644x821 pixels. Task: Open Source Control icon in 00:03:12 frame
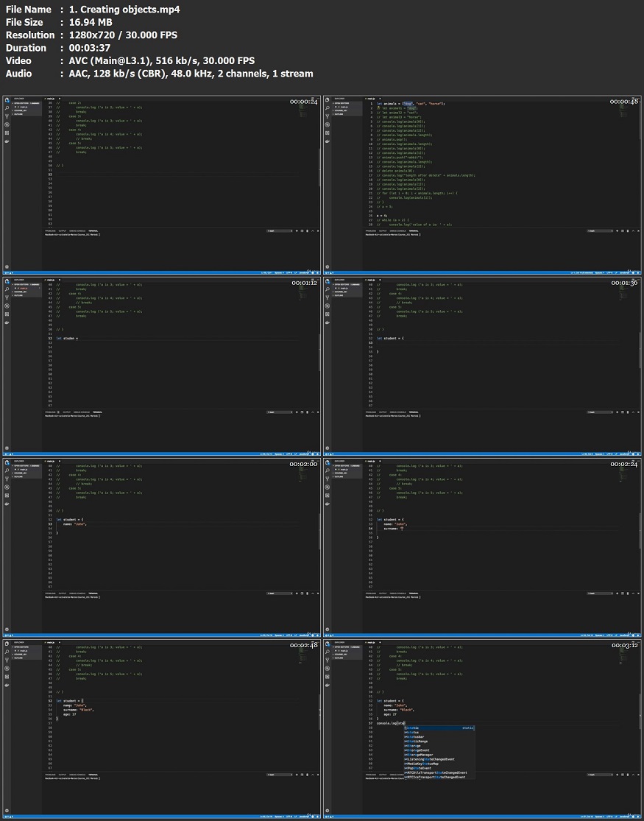(328, 660)
